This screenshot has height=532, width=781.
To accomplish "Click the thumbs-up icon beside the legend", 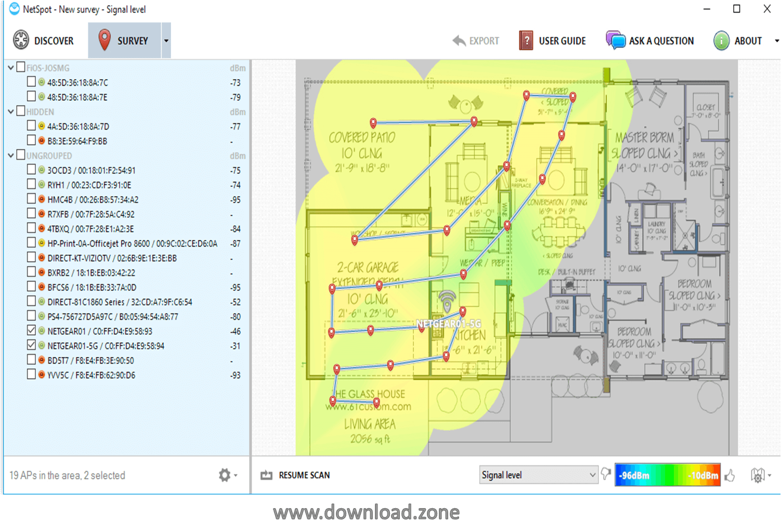I will click(730, 475).
